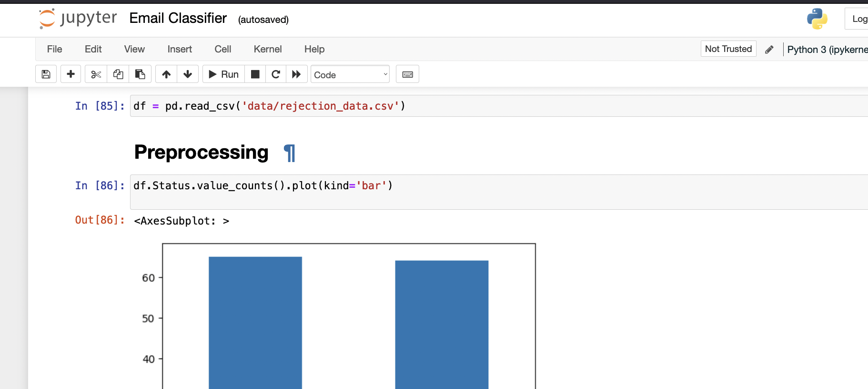
Task: Run the selected cell
Action: click(x=224, y=74)
